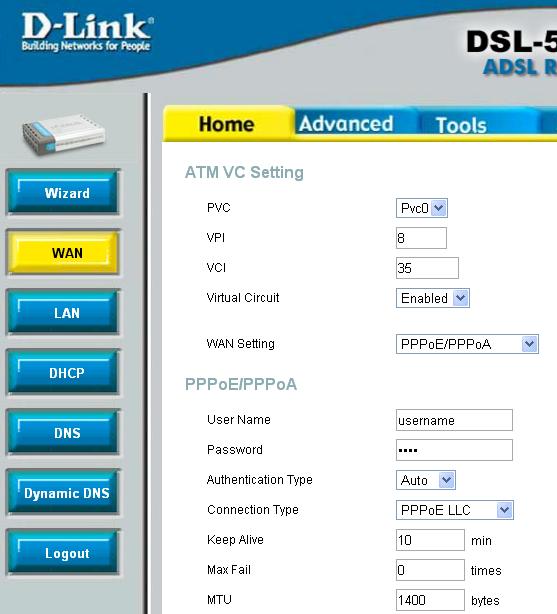Open the WAN Setting dropdown

click(467, 344)
